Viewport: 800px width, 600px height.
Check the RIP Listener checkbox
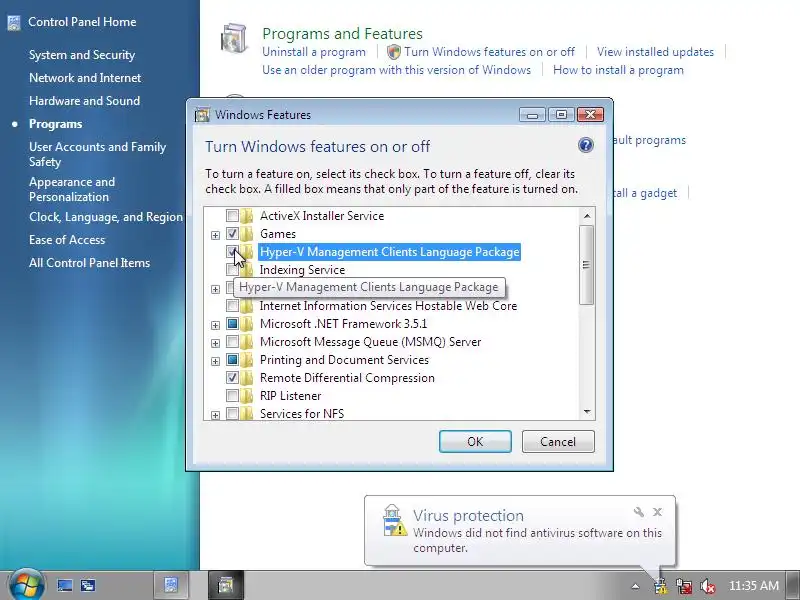[232, 396]
